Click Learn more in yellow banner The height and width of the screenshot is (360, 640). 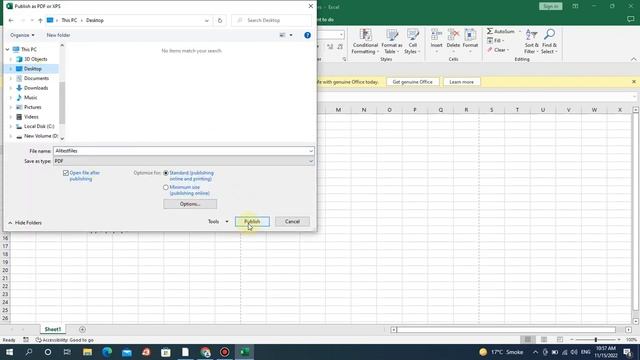[x=461, y=82]
